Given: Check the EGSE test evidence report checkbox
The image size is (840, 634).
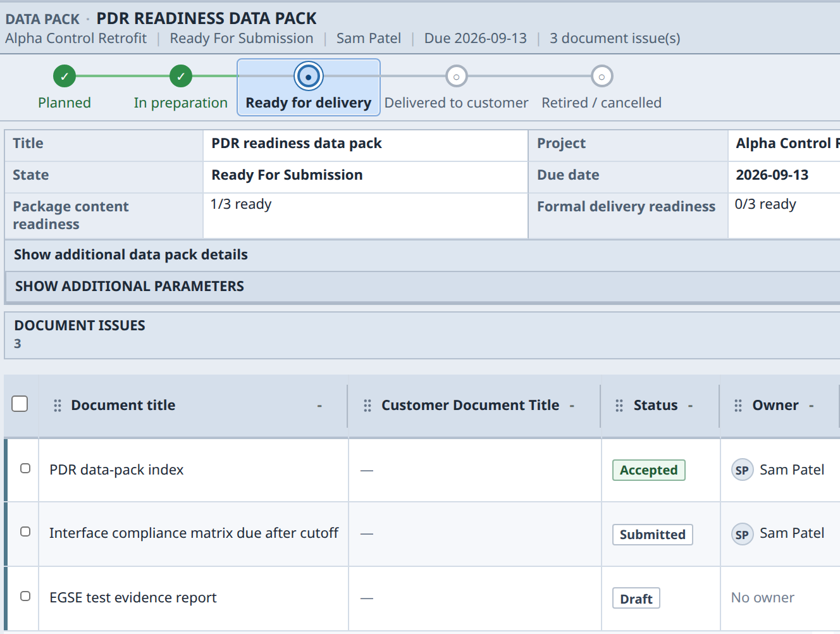Looking at the screenshot, I should tap(25, 596).
